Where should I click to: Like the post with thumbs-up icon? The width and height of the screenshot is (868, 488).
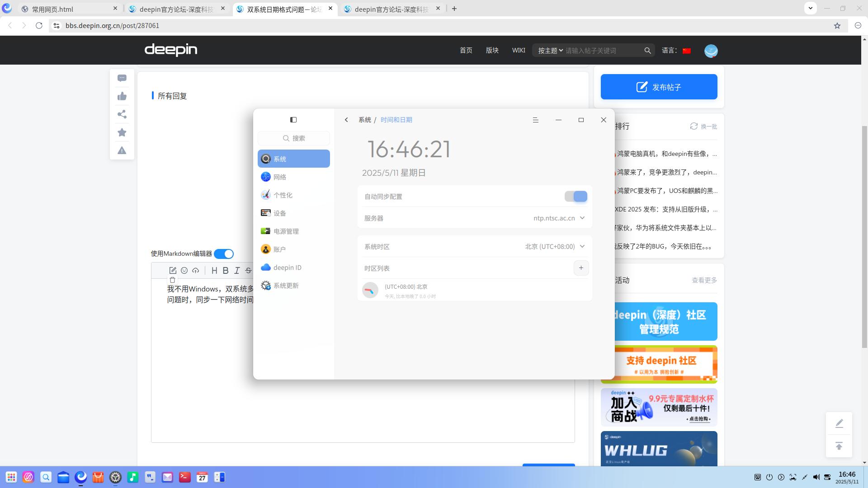coord(122,96)
